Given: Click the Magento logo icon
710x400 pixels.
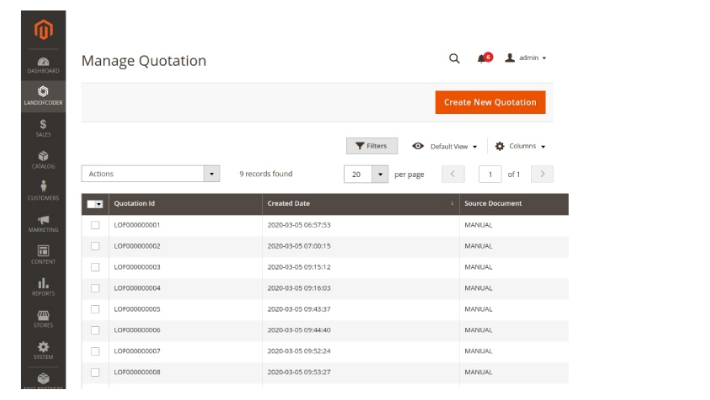Looking at the screenshot, I should point(43,31).
